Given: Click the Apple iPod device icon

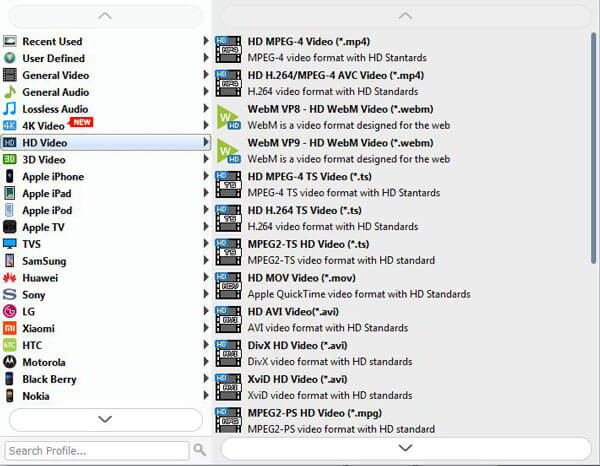Looking at the screenshot, I should [x=10, y=210].
